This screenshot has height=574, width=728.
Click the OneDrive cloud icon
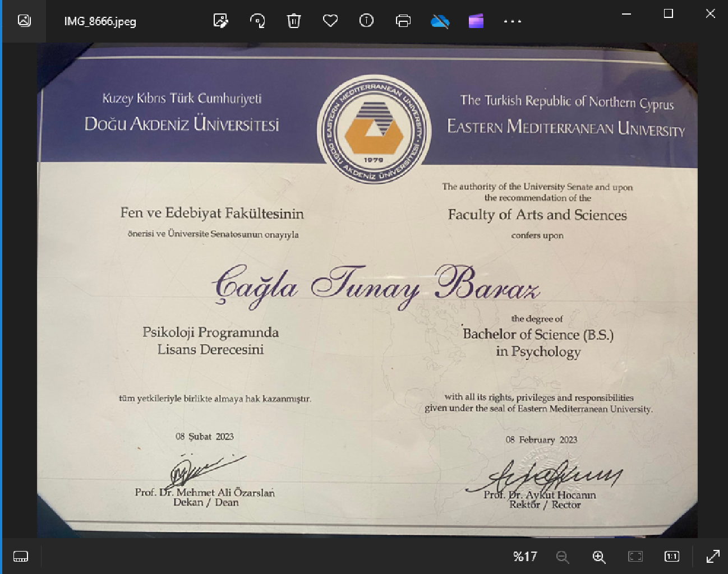pos(440,22)
